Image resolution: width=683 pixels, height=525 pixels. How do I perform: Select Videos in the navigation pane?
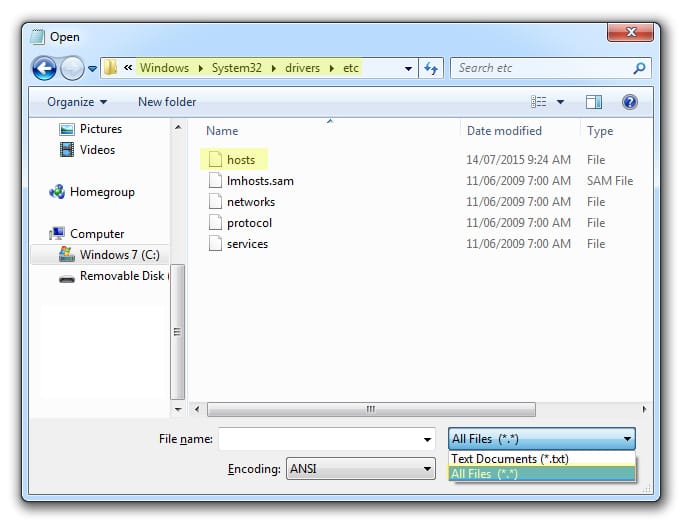[x=97, y=150]
